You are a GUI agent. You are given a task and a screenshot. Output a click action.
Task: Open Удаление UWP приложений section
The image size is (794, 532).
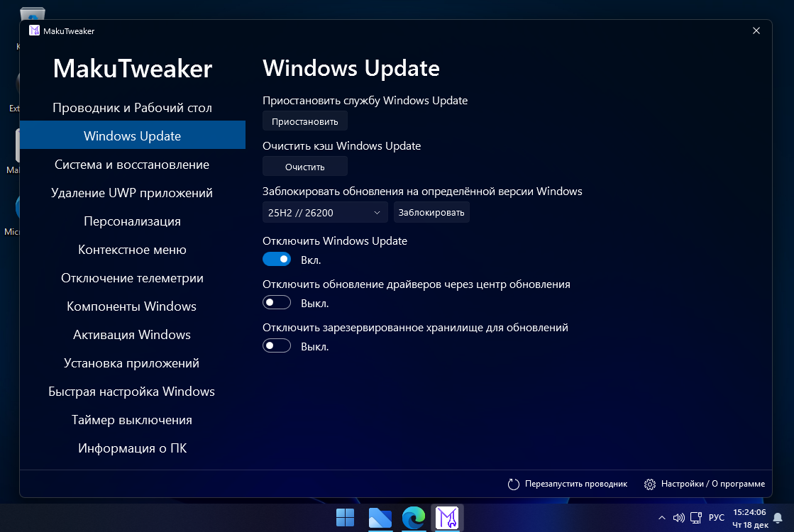(132, 193)
